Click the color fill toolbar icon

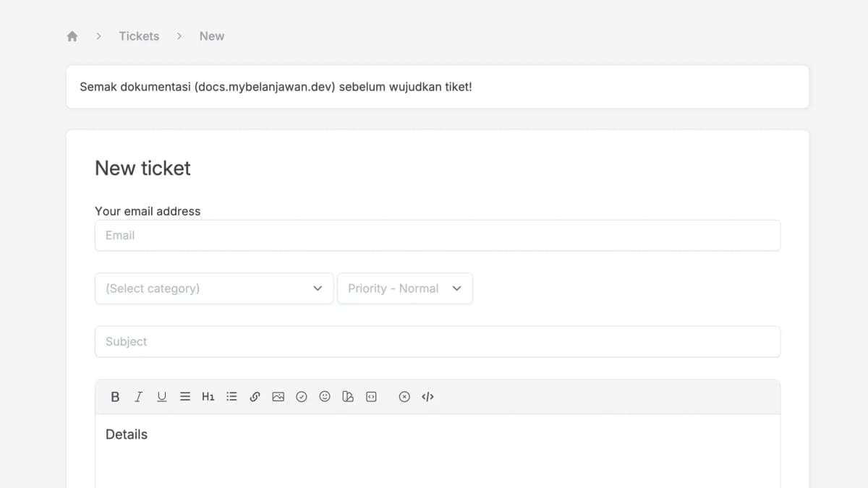click(348, 397)
